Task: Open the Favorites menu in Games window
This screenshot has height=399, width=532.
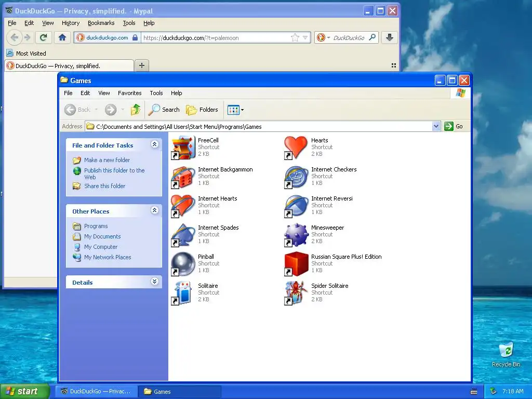Action: coord(129,93)
